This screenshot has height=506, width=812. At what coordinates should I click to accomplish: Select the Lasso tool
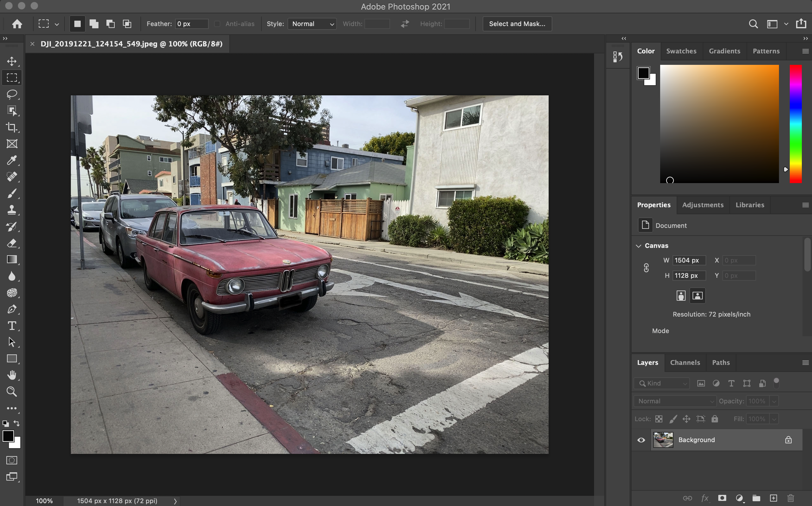pos(12,94)
